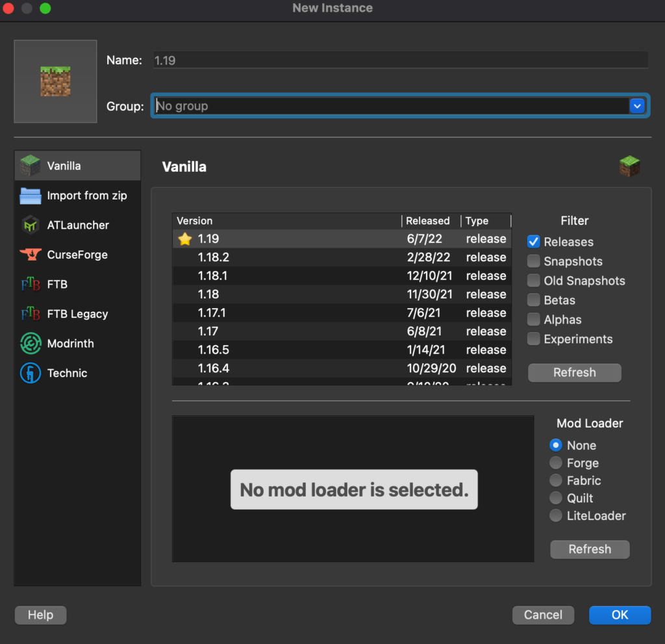Select Fabric mod loader

coord(556,480)
